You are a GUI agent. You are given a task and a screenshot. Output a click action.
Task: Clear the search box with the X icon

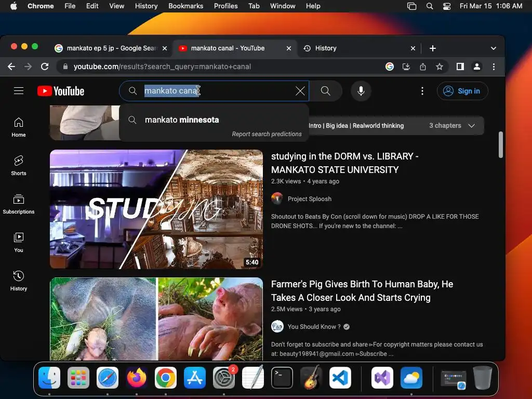[x=300, y=91]
